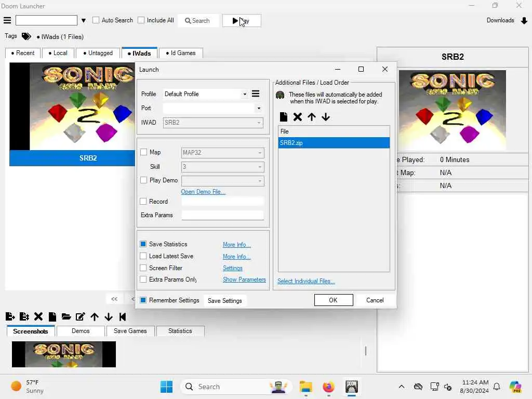The image size is (532, 399).
Task: Expand the search box dropdown arrow
Action: click(x=84, y=21)
